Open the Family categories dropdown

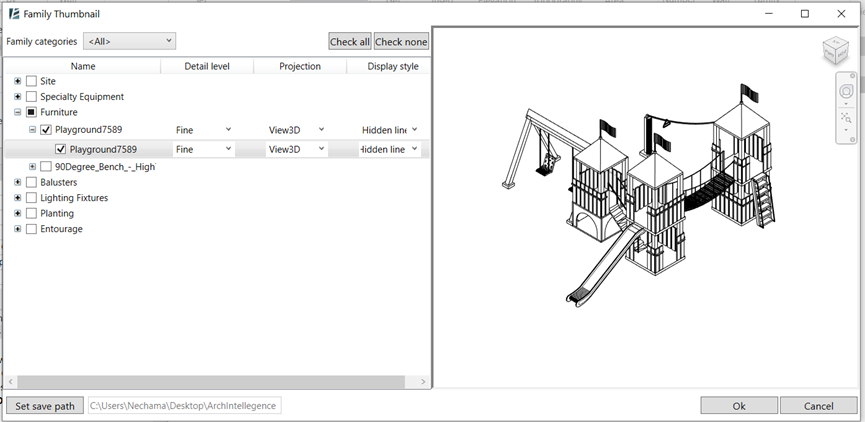[x=130, y=41]
